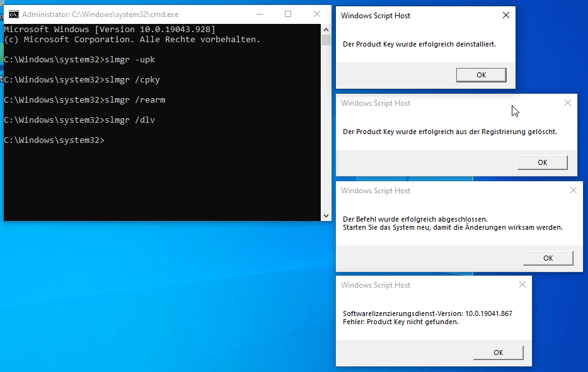Click the 'Softwarelizenzierungsdienst-Version: 10.0.19041.867' text
Screen dimensions: 588x372
pyautogui.click(x=427, y=313)
